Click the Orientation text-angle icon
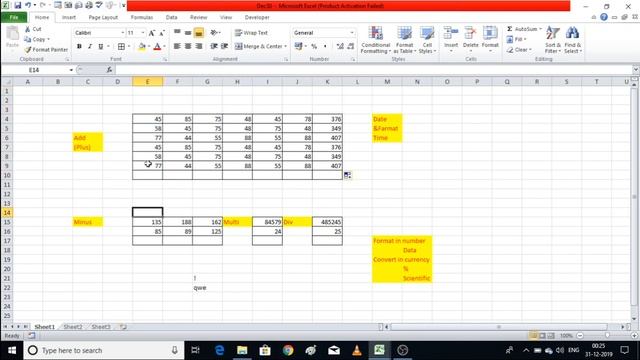Viewport: 640px width, 360px height. coord(214,32)
